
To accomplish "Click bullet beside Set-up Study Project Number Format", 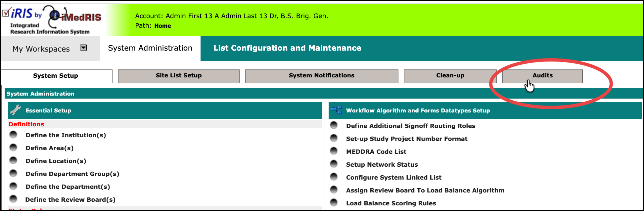I will point(334,138).
